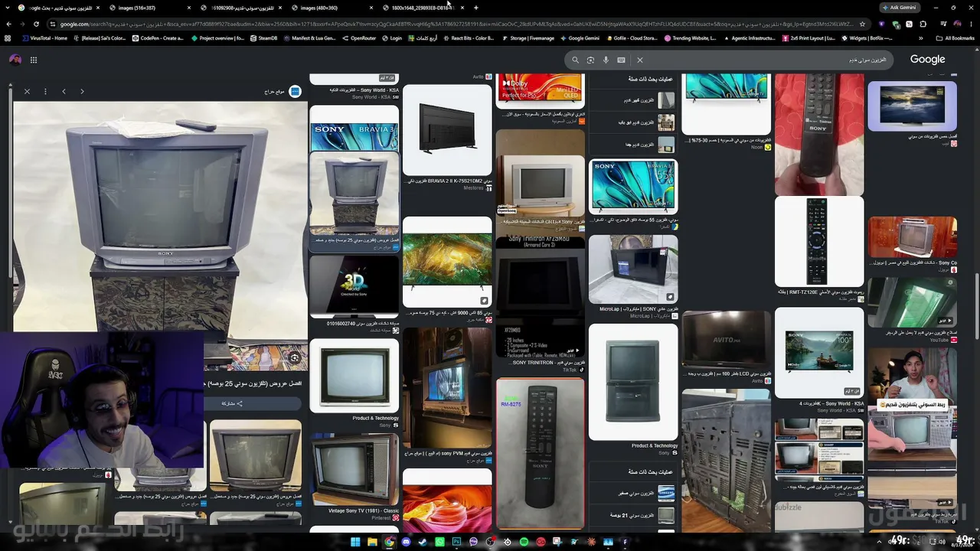Open WhatsApp from the taskbar

(x=439, y=542)
